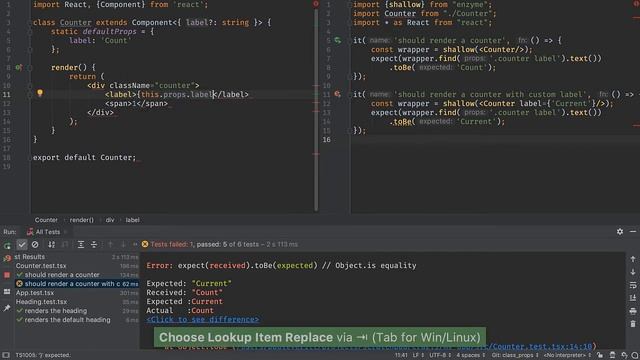
Task: Open No interpreter selector
Action: coord(568,355)
